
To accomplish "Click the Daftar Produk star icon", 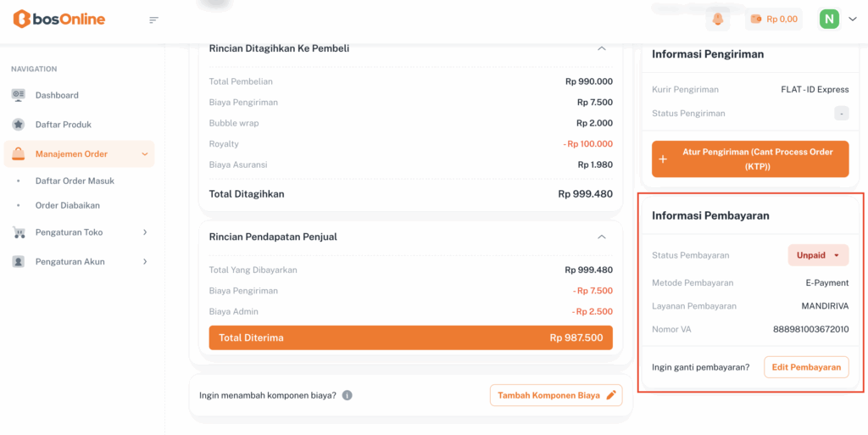I will coord(19,125).
